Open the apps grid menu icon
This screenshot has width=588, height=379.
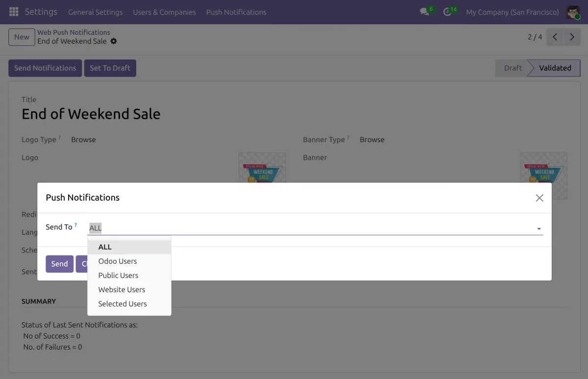point(14,12)
